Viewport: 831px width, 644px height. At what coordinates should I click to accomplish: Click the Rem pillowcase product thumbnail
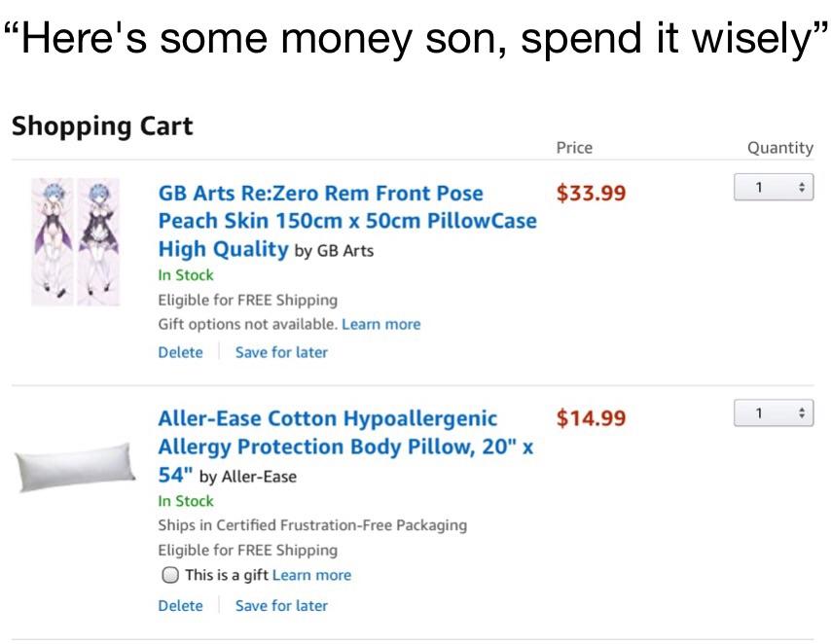pos(75,243)
